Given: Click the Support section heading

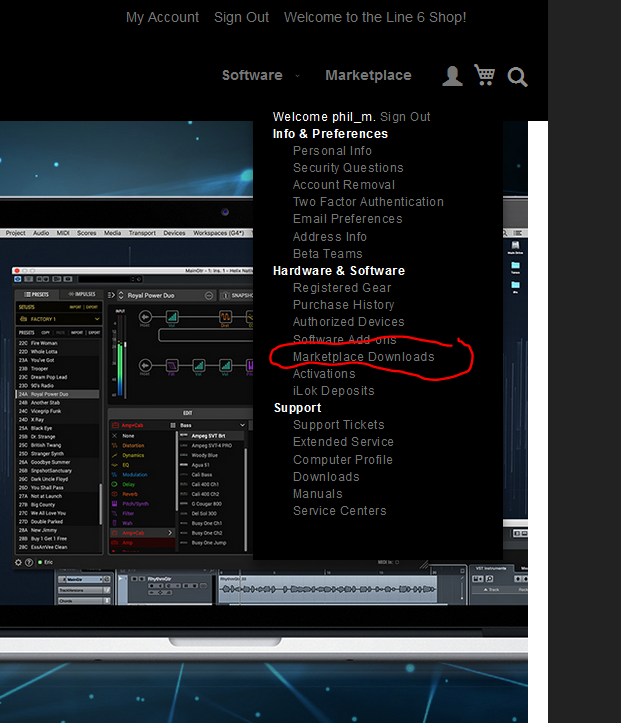Looking at the screenshot, I should tap(297, 408).
